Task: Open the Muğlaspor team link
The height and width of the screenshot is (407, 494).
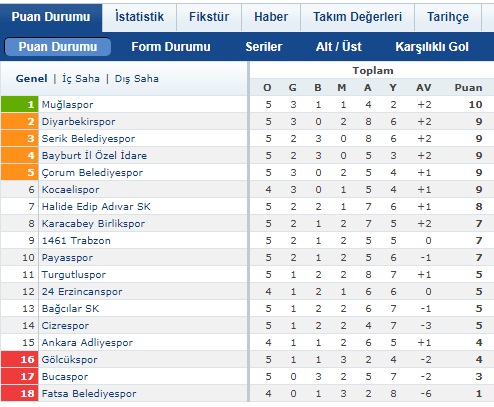Action: (x=67, y=105)
